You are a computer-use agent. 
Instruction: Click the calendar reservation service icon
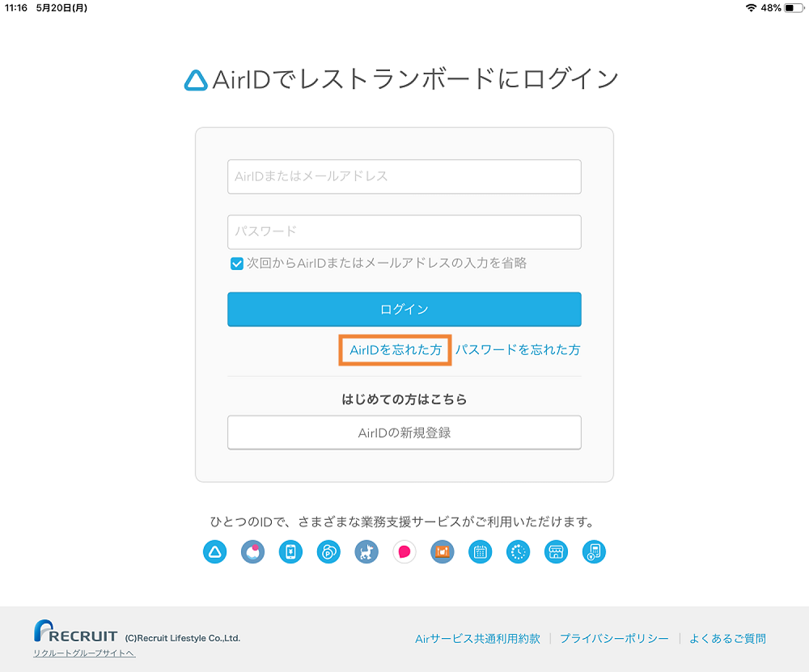481,552
